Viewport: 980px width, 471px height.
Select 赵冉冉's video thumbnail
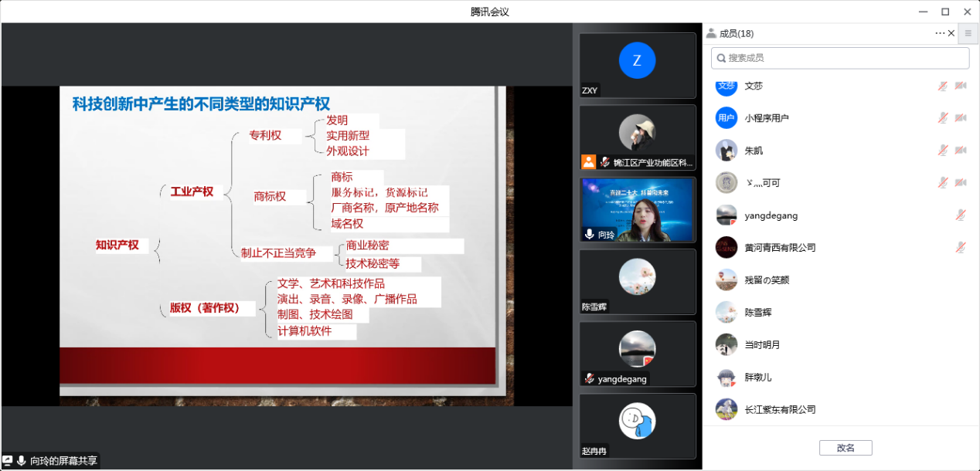637,426
